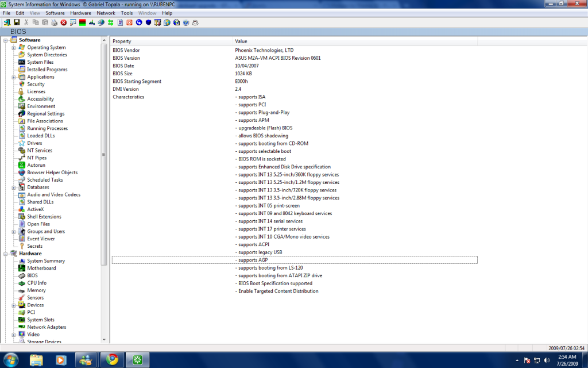
Task: Click the blue question mark help icon
Action: [x=185, y=22]
